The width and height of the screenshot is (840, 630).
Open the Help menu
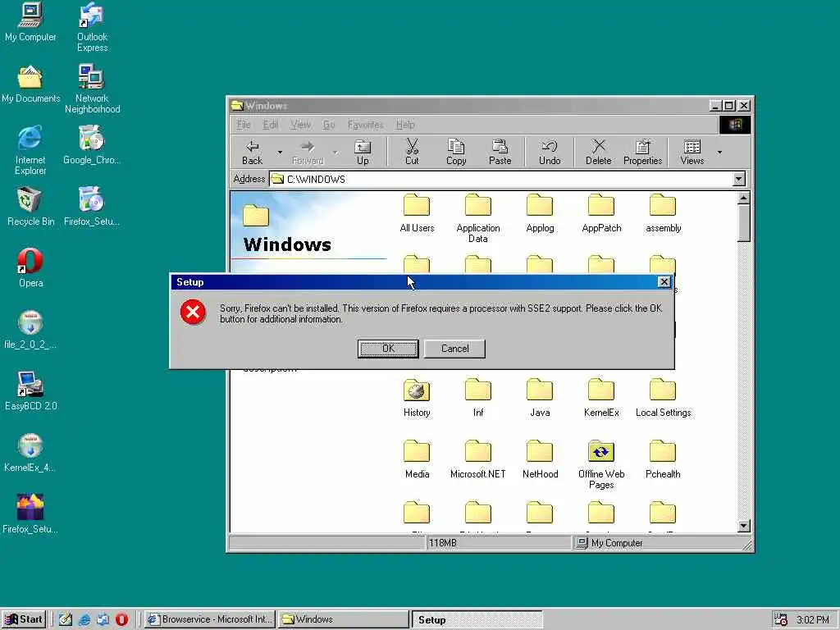click(405, 125)
